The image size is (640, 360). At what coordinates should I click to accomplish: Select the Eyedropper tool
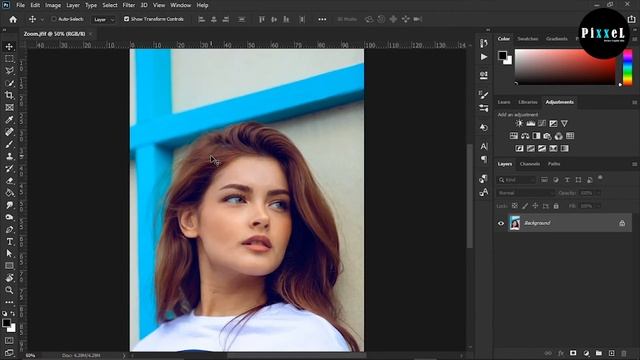[9, 120]
